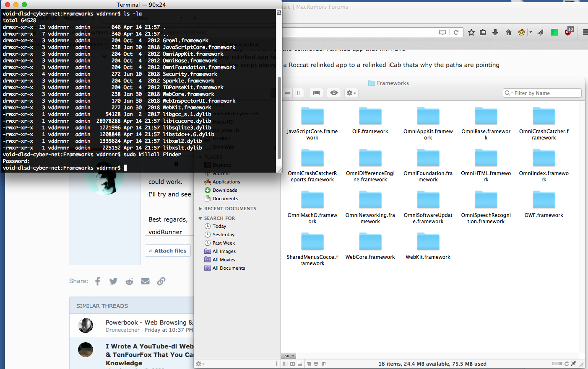The image size is (588, 369).
Task: Select the Yesterday saved search
Action: click(x=220, y=235)
